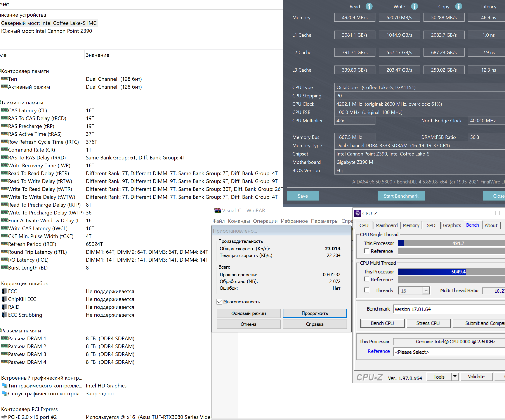Click the WinRAR title bar icon
Image resolution: width=505 pixels, height=420 pixels.
pyautogui.click(x=217, y=210)
